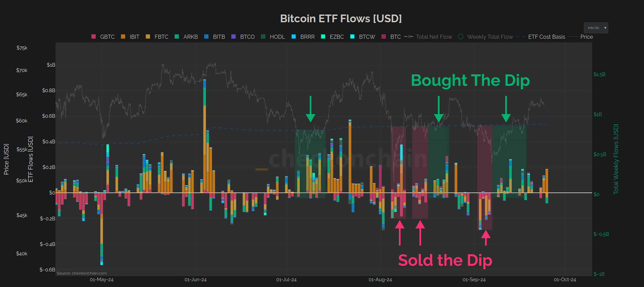Click the yellow FBTC legend swatch

coord(148,37)
